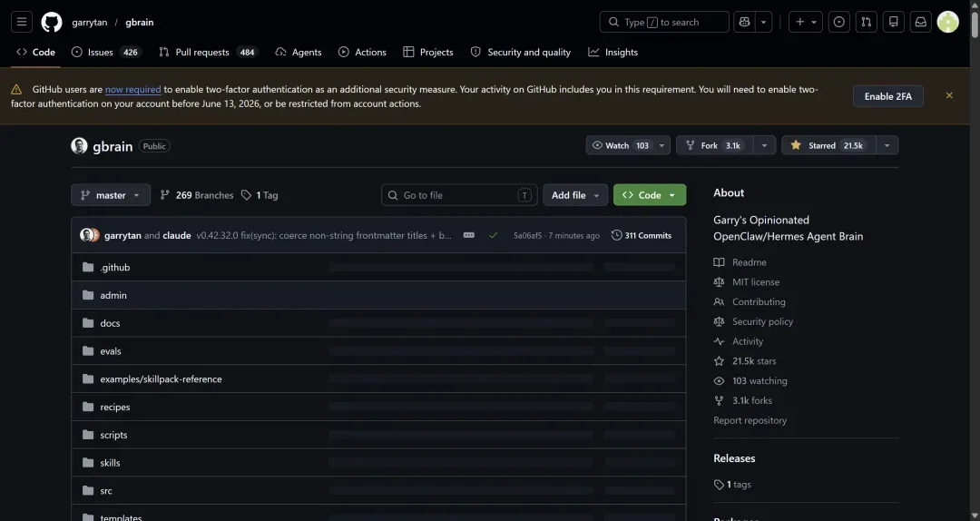Open garrytan owner link in breadcrumb
Viewport: 980px width, 521px height.
89,22
